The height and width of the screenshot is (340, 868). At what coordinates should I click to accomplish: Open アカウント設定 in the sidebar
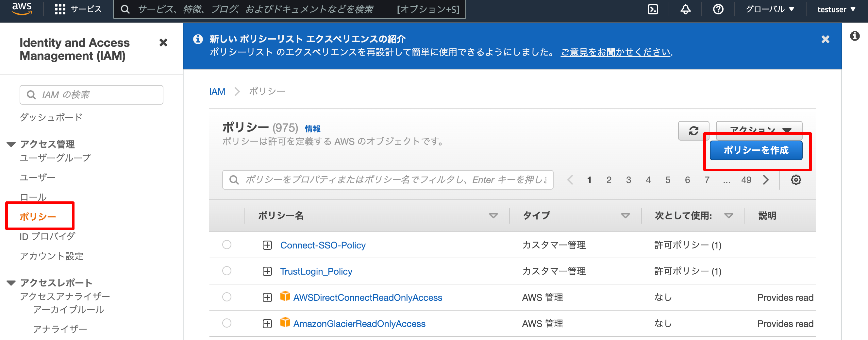[52, 256]
